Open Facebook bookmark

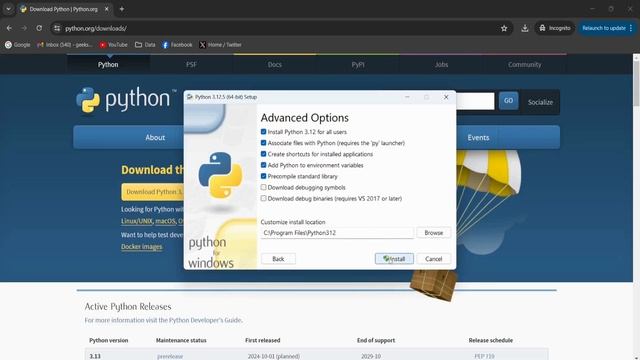177,45
